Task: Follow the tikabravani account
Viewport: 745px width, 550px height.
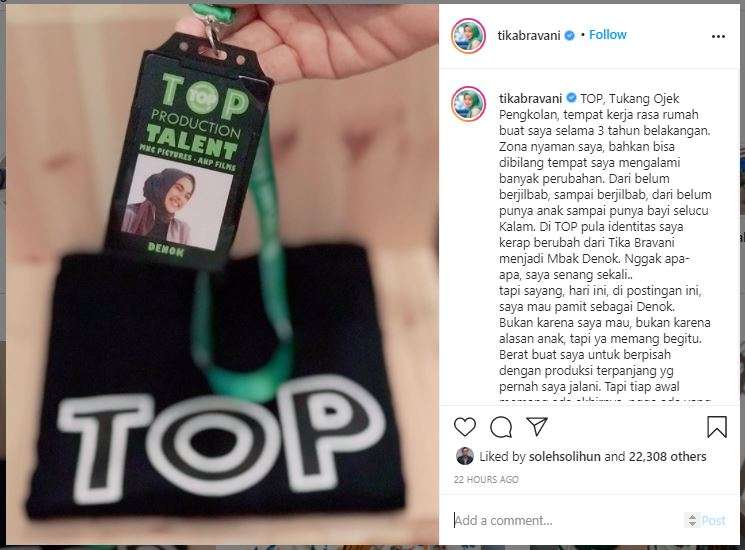Action: click(x=608, y=35)
